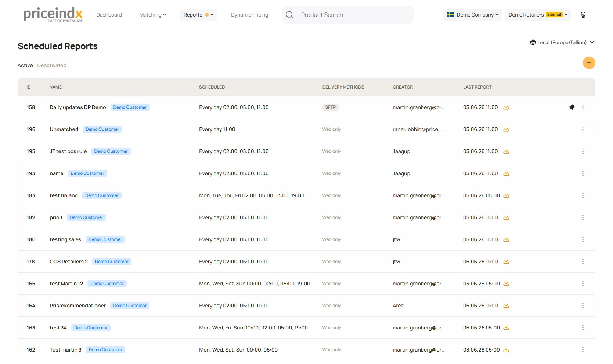Download the Test martin 3 report
Screen dimensions: 613x364
[506, 350]
